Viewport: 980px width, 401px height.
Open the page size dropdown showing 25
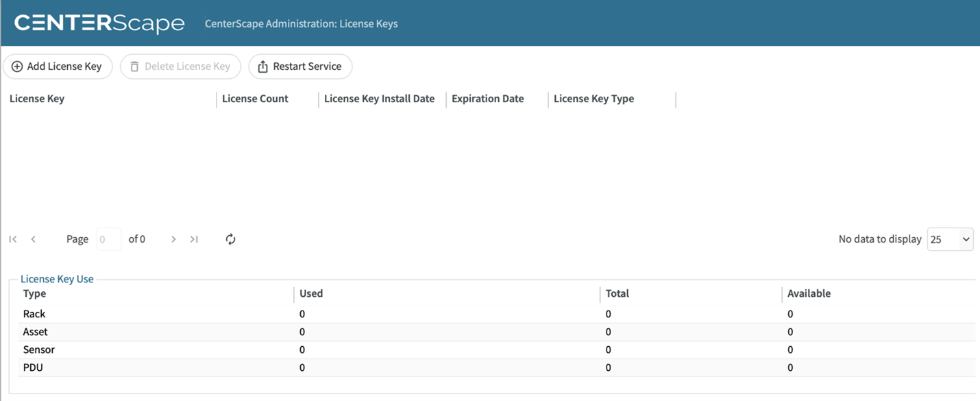click(950, 239)
